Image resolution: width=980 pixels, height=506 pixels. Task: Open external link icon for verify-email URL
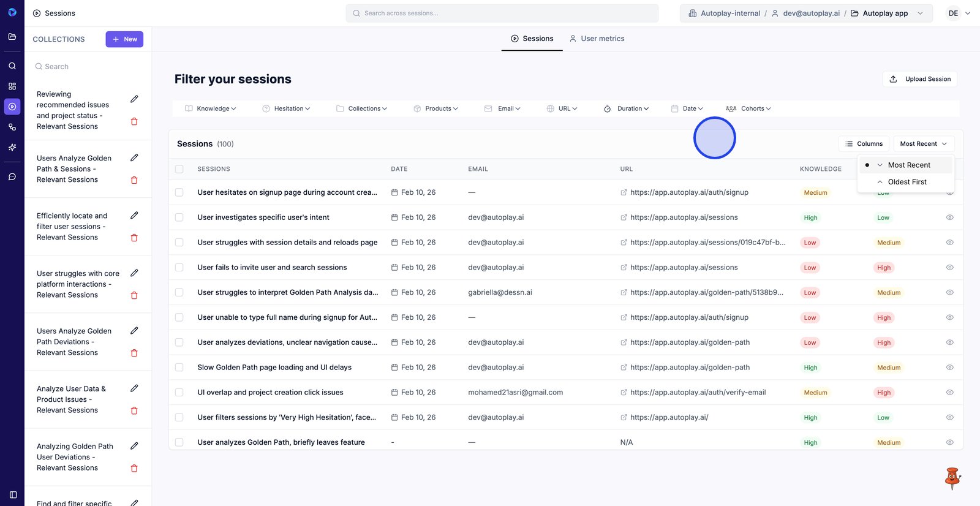(624, 393)
